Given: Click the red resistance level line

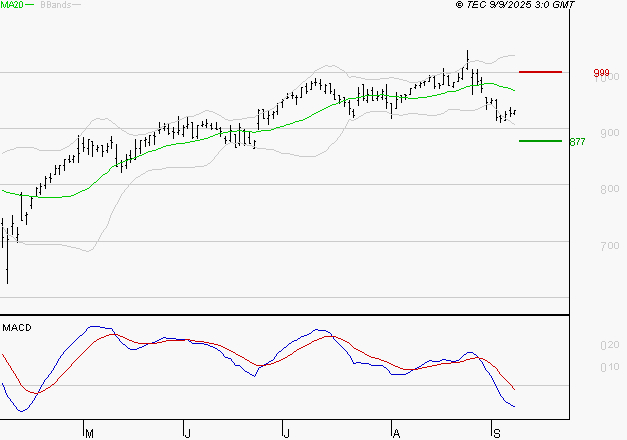Looking at the screenshot, I should coord(540,72).
